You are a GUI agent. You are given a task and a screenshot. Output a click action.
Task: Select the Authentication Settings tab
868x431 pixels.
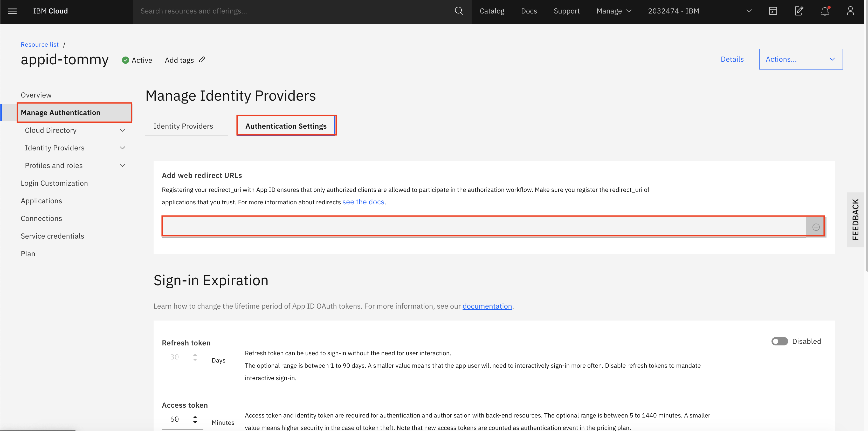[x=286, y=126]
